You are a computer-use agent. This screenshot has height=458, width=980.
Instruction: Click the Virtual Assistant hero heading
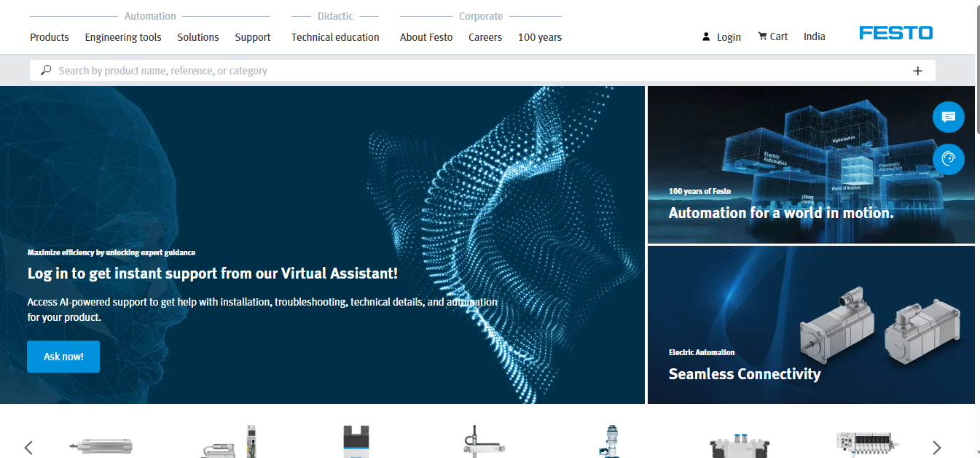point(213,273)
